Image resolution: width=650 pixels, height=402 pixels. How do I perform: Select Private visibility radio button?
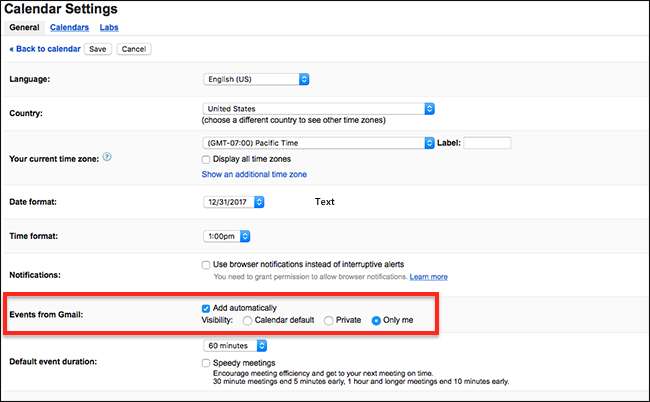tap(328, 320)
